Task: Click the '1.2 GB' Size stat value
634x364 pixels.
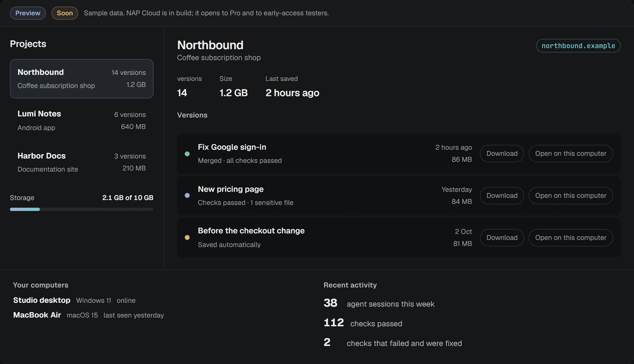Action: [233, 93]
